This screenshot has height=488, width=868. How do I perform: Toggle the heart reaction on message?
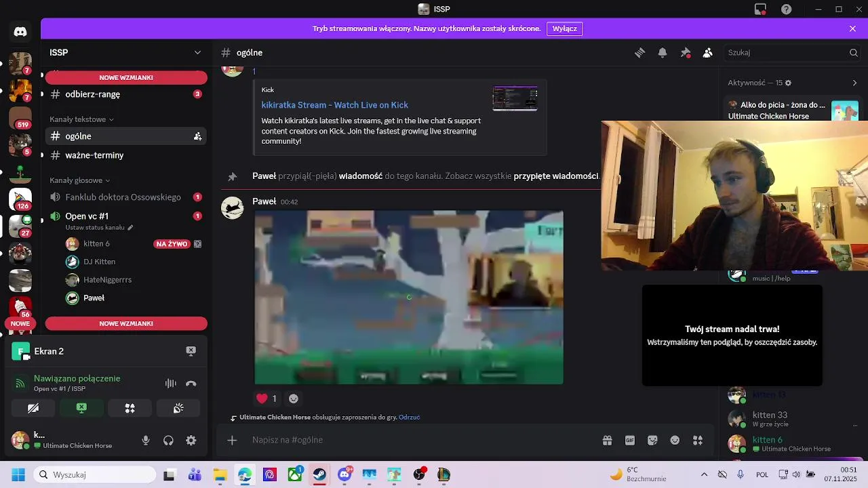pyautogui.click(x=267, y=399)
